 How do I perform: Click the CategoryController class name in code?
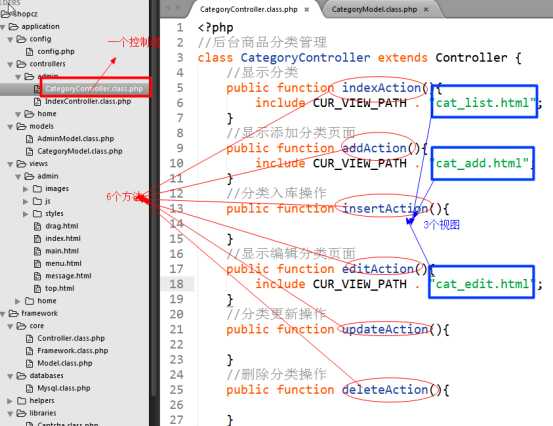pos(305,57)
